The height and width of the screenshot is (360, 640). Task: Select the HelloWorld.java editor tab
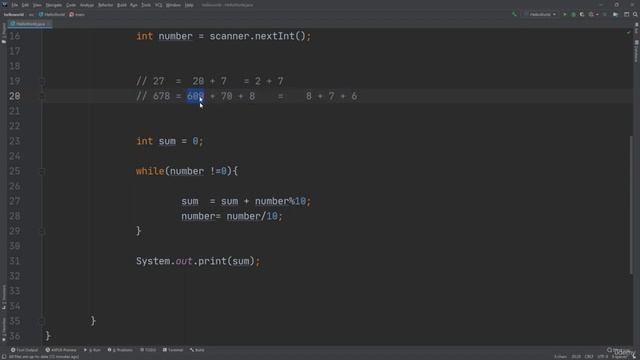(x=29, y=24)
